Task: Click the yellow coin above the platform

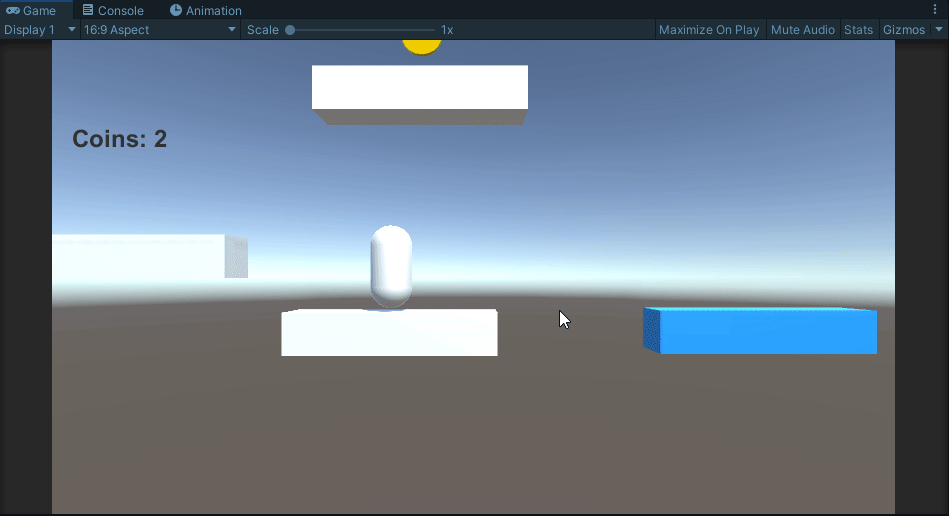Action: pyautogui.click(x=422, y=47)
